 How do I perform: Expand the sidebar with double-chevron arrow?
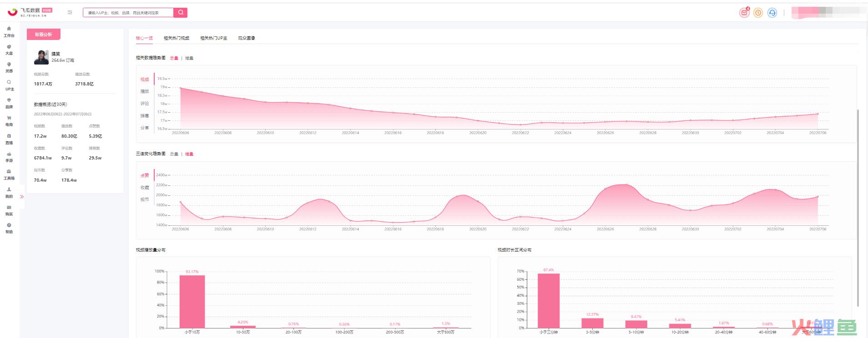tap(22, 197)
